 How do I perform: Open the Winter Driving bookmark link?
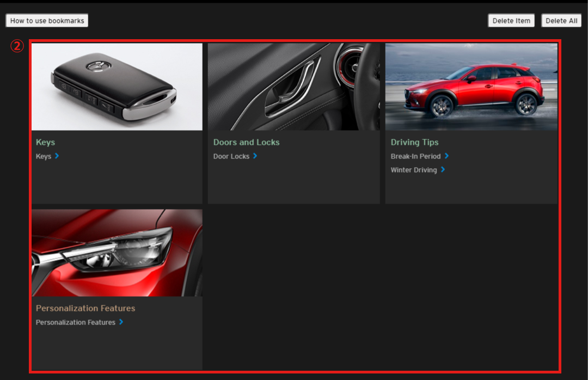[414, 170]
